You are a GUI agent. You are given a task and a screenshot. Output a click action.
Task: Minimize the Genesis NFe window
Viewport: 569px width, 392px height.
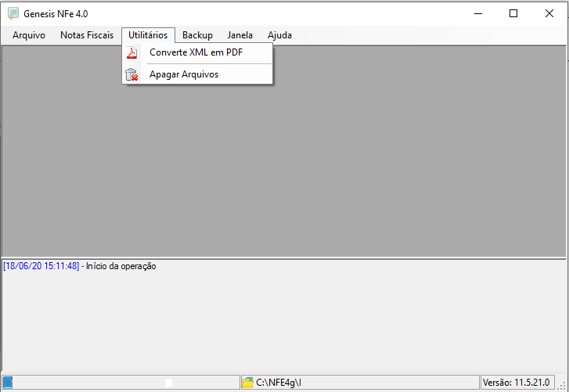pos(478,14)
